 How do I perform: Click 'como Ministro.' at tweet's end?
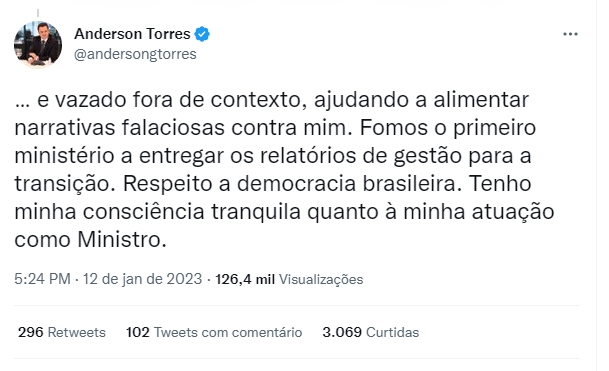coord(90,240)
